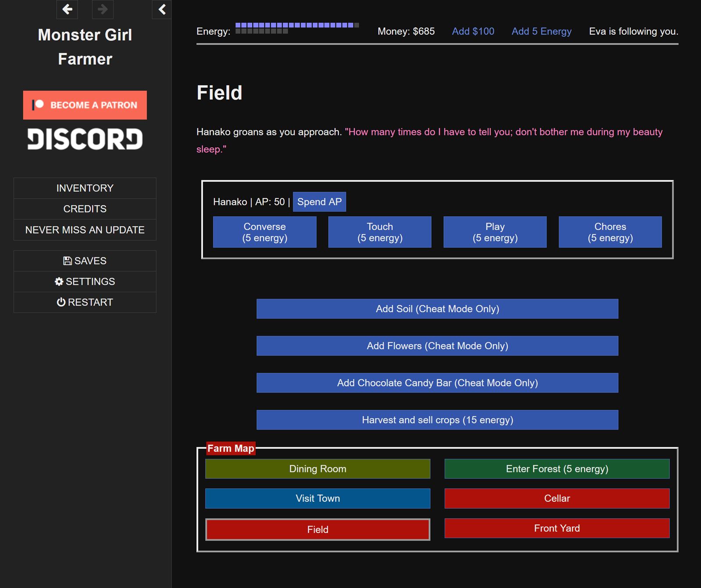Click the Add $100 link
This screenshot has height=588, width=701.
pos(473,31)
